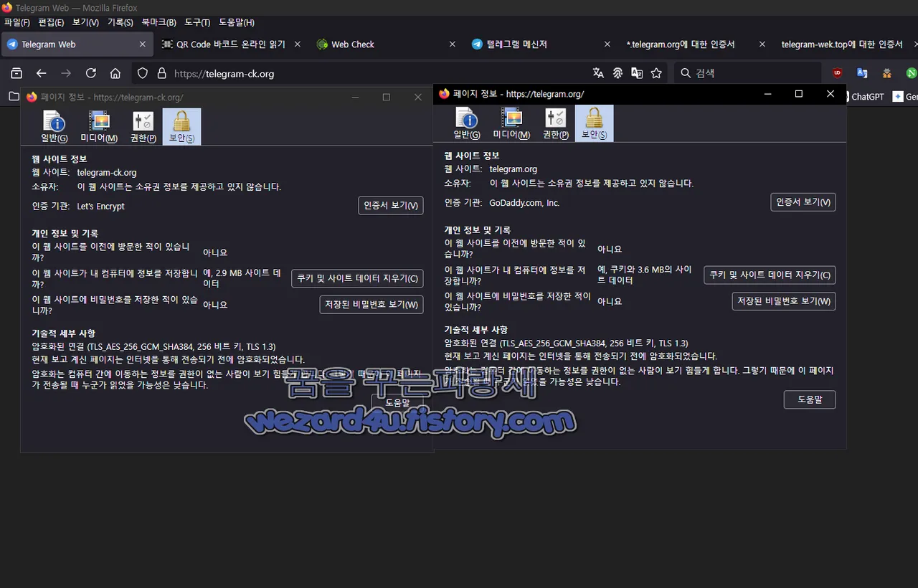The image size is (918, 588).
Task: Open the Media (미디어) icon in telegram.org window
Action: pyautogui.click(x=511, y=123)
